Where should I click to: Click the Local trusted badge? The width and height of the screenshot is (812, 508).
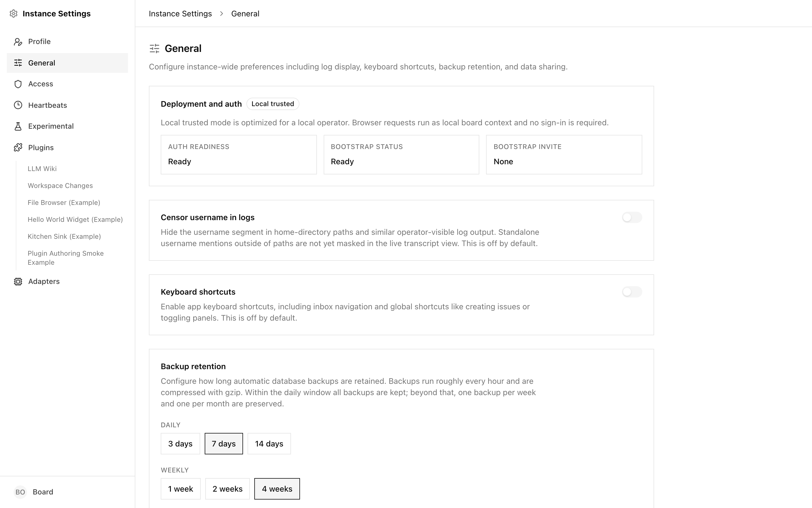coord(273,104)
